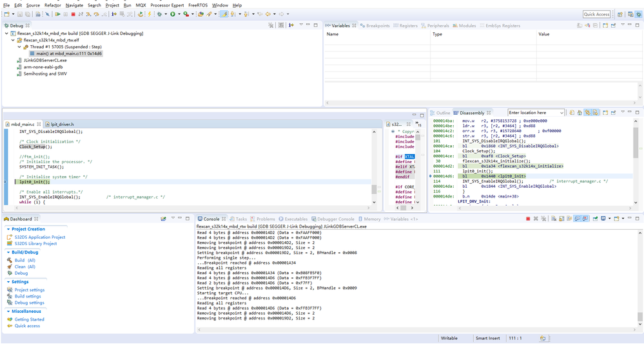
Task: Toggle Instruction Stepping Mode icon in toolbar
Action: pyautogui.click(x=113, y=14)
